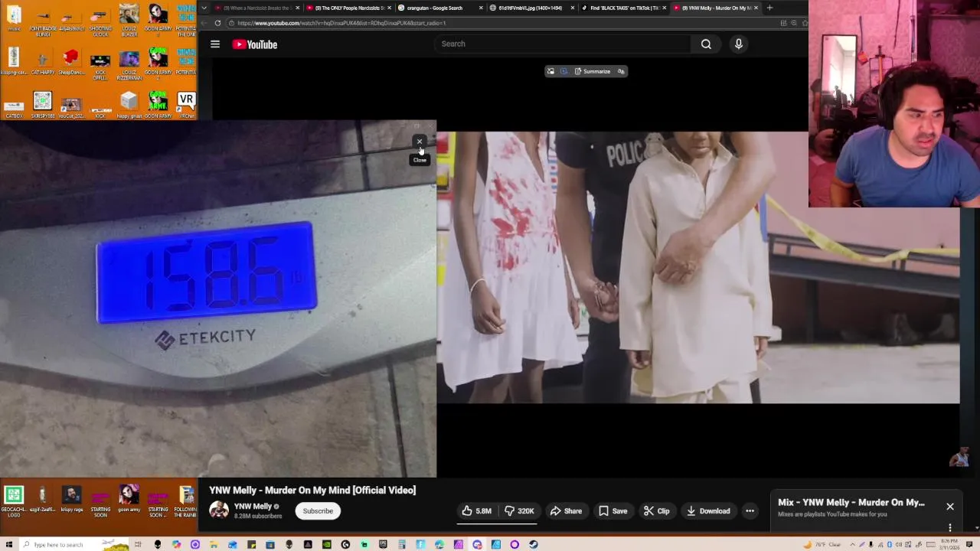Click the translate icon right of Summarize
980x551 pixels.
621,71
